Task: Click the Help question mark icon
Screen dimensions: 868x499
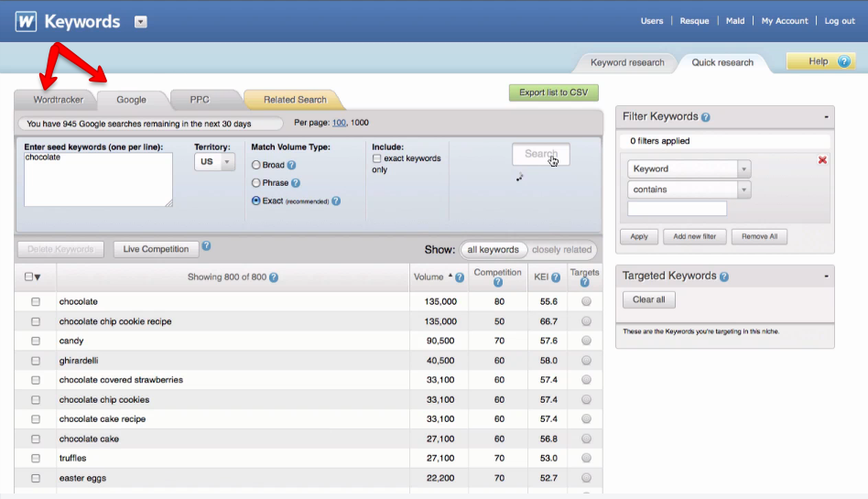Action: (843, 61)
